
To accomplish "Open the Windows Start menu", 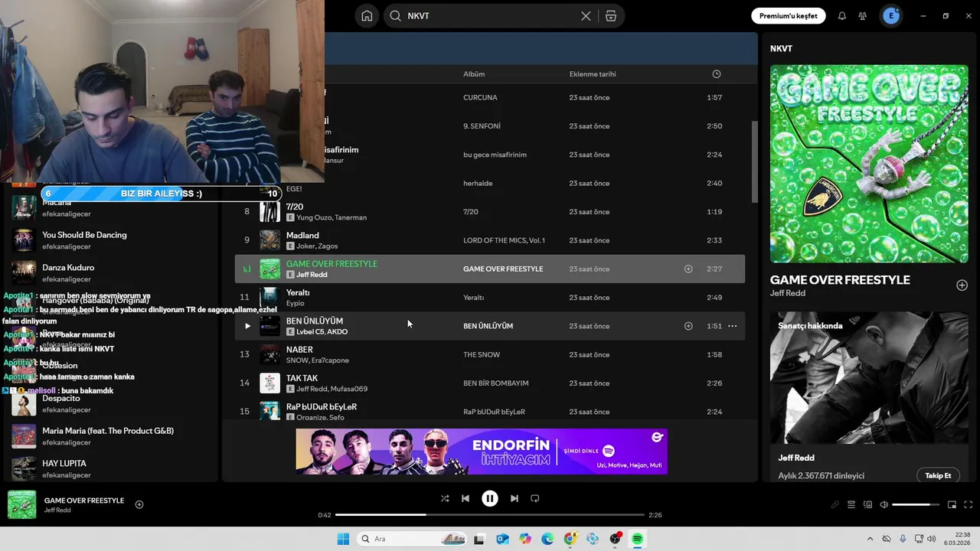I will coord(343,540).
